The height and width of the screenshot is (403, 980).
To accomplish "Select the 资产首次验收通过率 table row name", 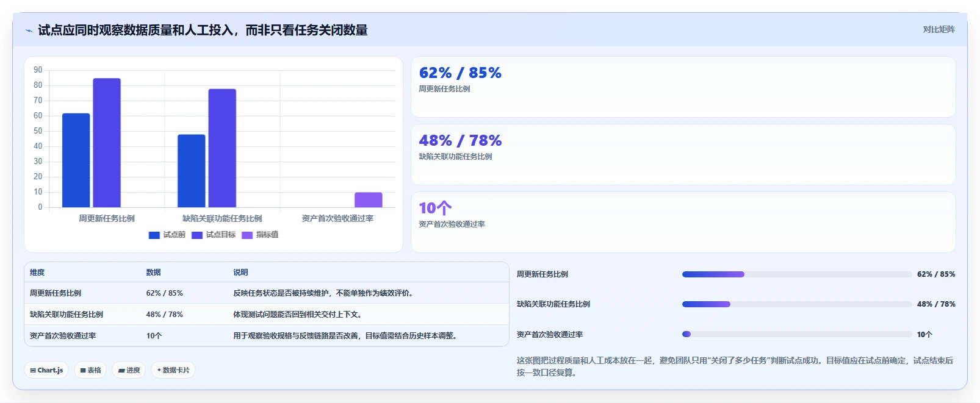I will tap(63, 336).
